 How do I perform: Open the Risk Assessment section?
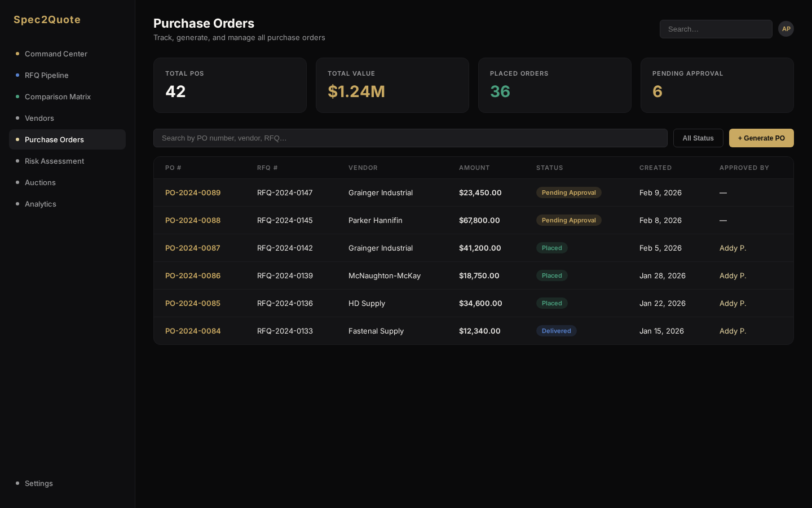coord(54,161)
